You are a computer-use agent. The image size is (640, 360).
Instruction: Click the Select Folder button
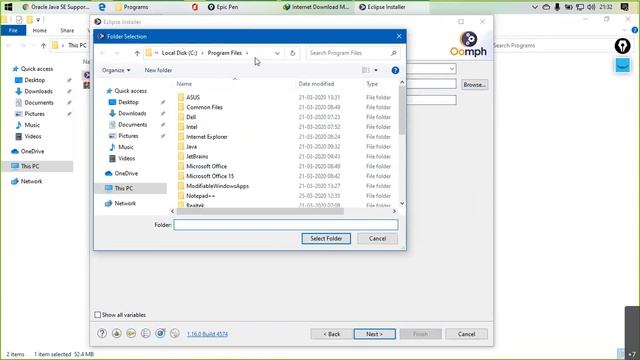coord(326,238)
